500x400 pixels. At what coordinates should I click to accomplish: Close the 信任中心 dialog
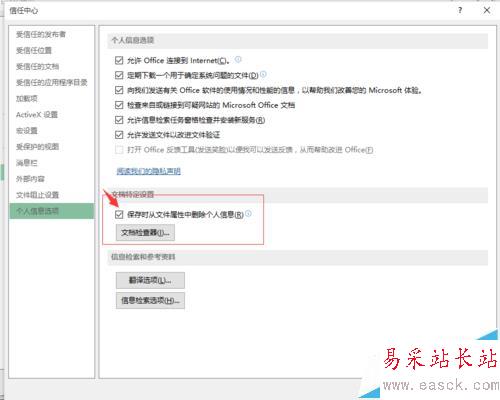click(x=487, y=10)
